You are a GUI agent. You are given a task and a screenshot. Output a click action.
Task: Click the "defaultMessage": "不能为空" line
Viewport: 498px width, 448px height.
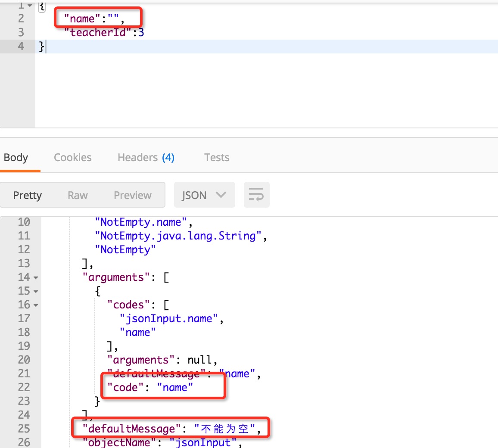171,429
